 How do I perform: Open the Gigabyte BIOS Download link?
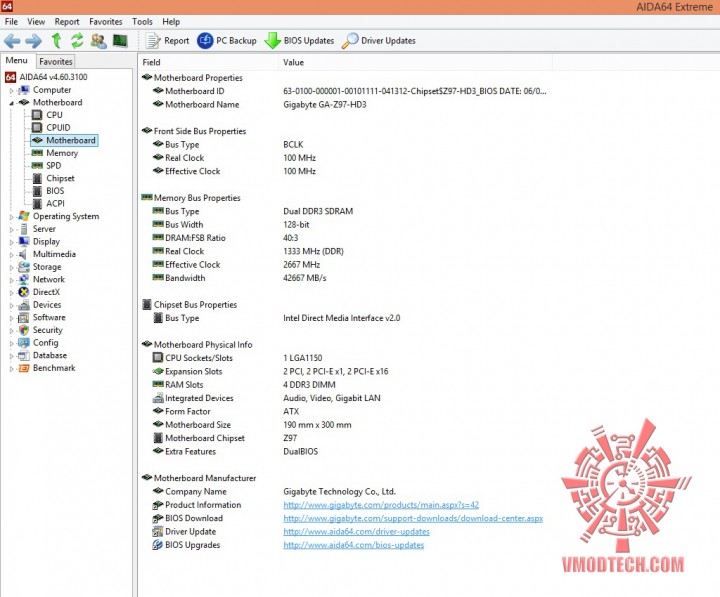413,518
